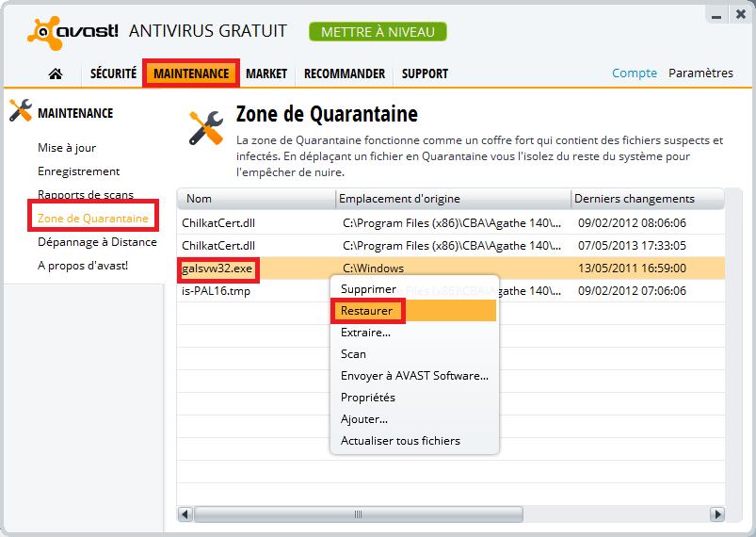Close the avast window
756x537 pixels.
pyautogui.click(x=741, y=15)
